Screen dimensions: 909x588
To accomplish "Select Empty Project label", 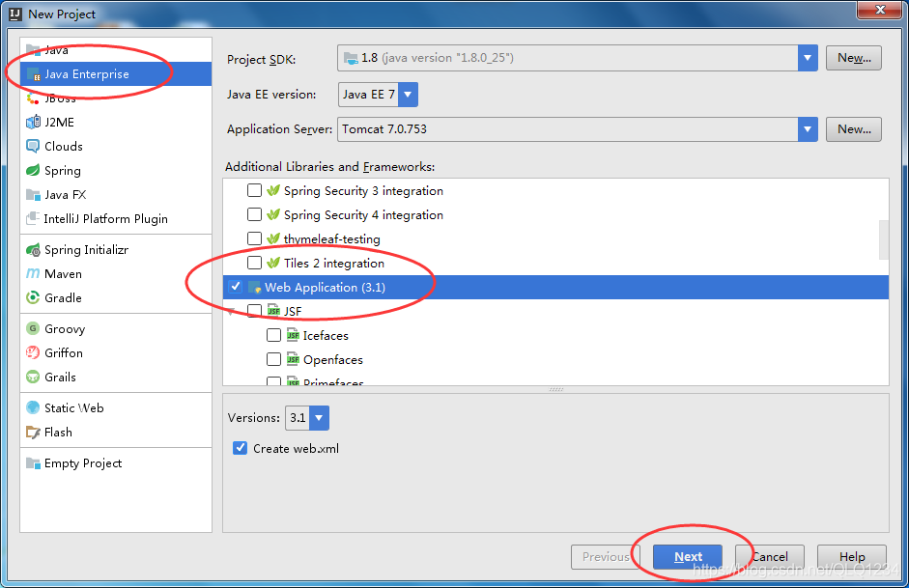I will pos(83,463).
